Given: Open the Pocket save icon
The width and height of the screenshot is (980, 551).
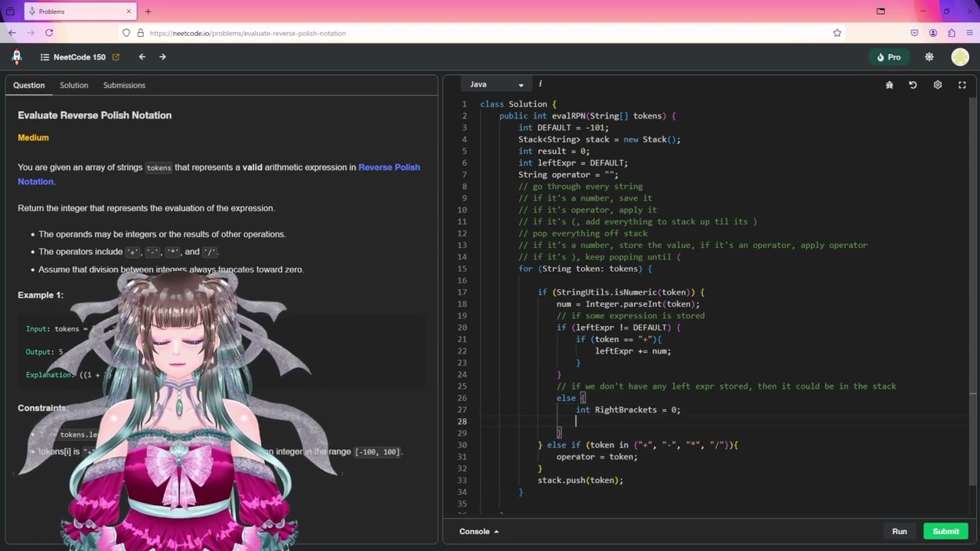Looking at the screenshot, I should (x=914, y=33).
